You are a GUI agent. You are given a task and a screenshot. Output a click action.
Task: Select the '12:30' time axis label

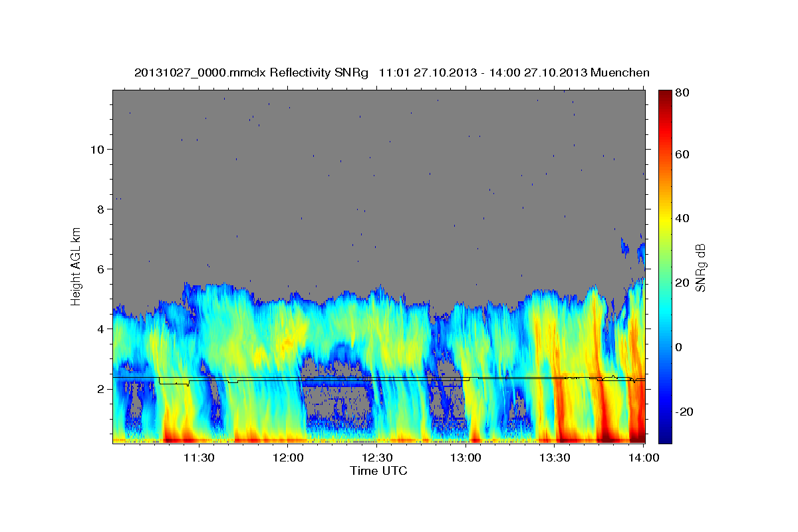(x=376, y=458)
